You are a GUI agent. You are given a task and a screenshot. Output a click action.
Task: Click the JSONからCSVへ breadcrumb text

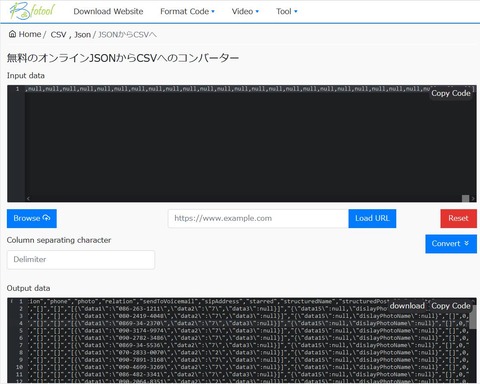point(127,35)
